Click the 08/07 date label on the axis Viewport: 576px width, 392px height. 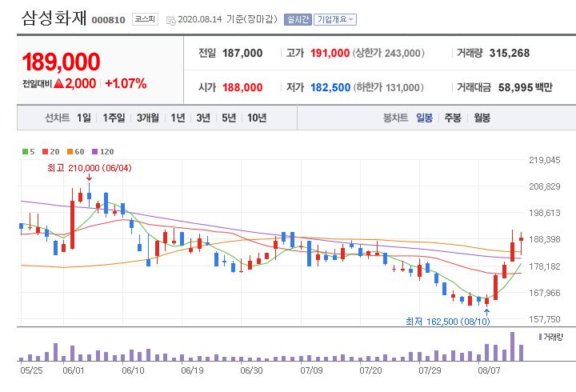[489, 370]
